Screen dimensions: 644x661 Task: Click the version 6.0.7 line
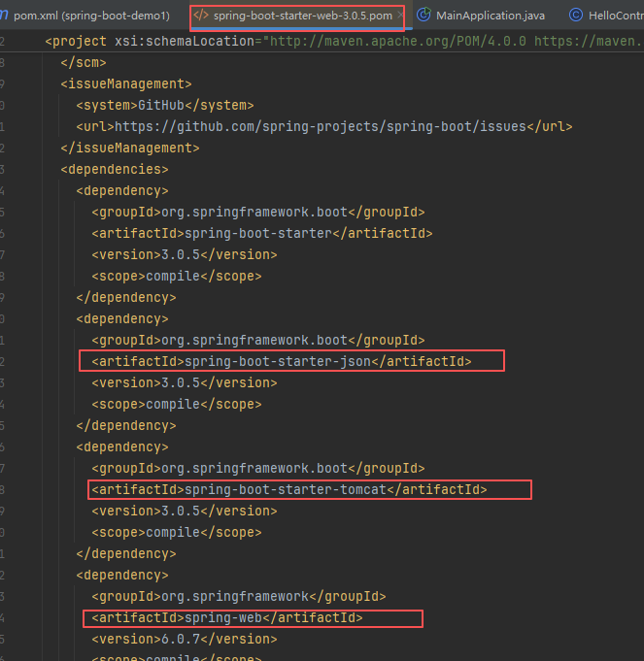coord(185,639)
